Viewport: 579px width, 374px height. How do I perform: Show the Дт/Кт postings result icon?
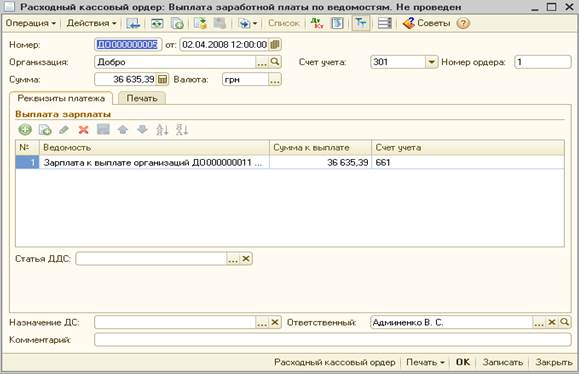[317, 23]
